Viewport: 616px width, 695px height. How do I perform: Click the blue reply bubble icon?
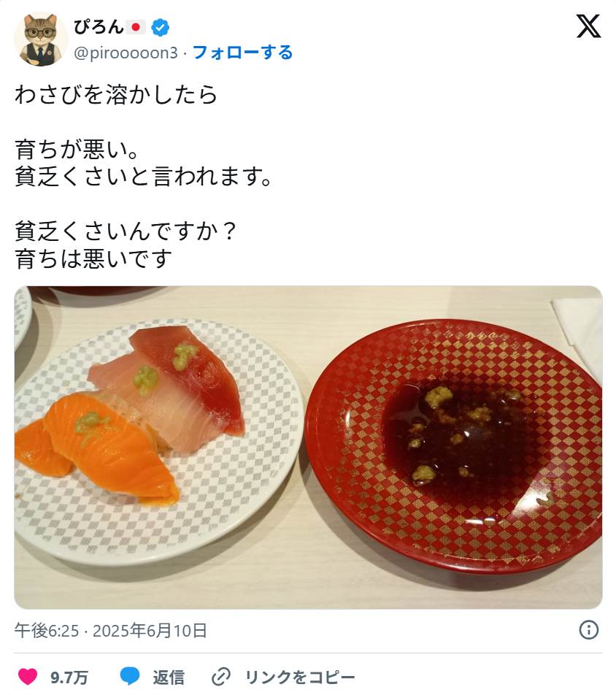131,677
